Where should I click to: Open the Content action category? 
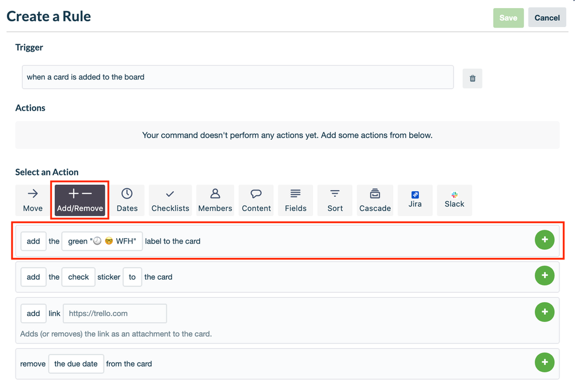pyautogui.click(x=256, y=200)
